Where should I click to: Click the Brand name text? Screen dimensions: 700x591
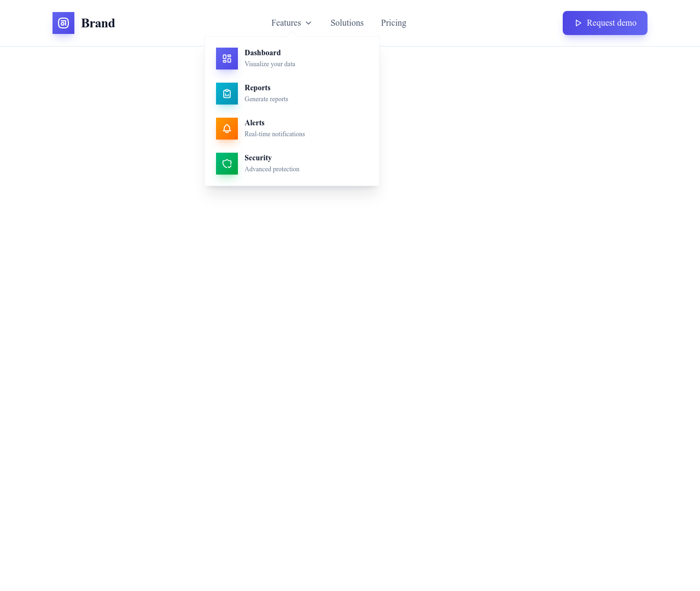(x=98, y=23)
